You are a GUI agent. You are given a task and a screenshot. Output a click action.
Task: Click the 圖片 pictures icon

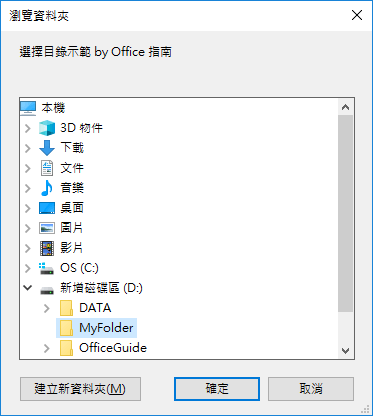47,228
